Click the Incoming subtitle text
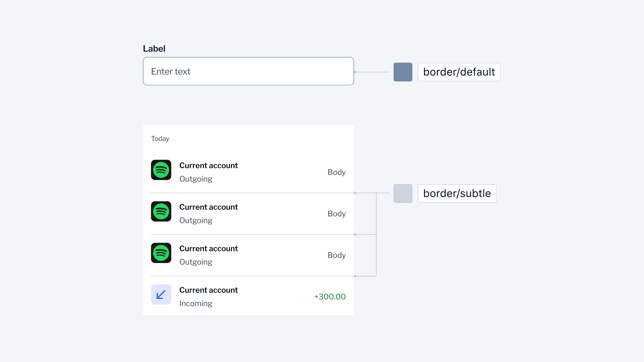 [196, 303]
